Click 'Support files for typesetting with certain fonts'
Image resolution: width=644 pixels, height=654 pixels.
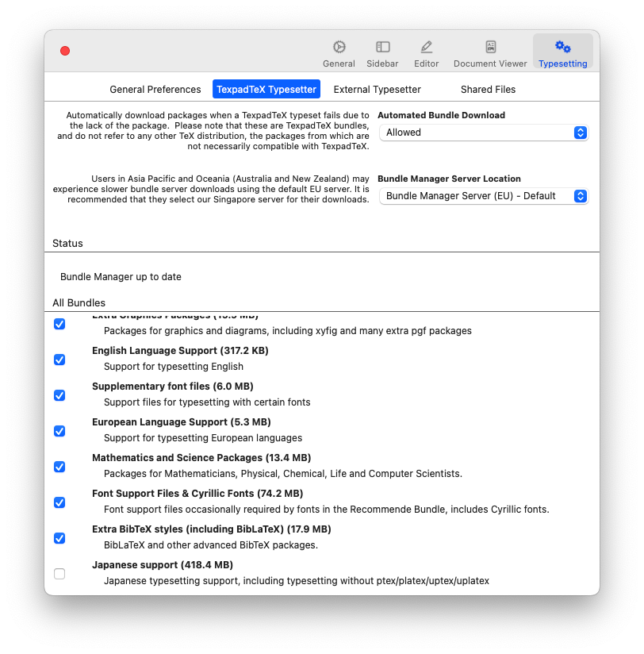point(207,402)
